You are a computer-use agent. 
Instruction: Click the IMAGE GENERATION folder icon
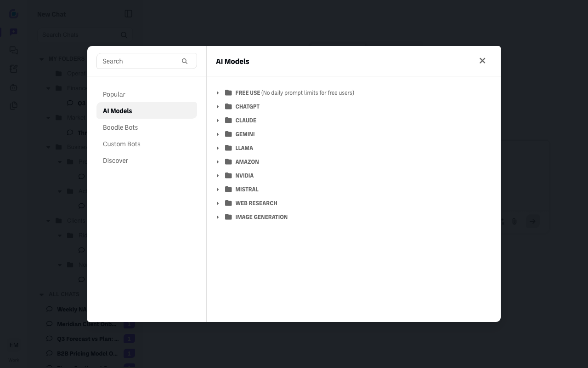coord(228,217)
